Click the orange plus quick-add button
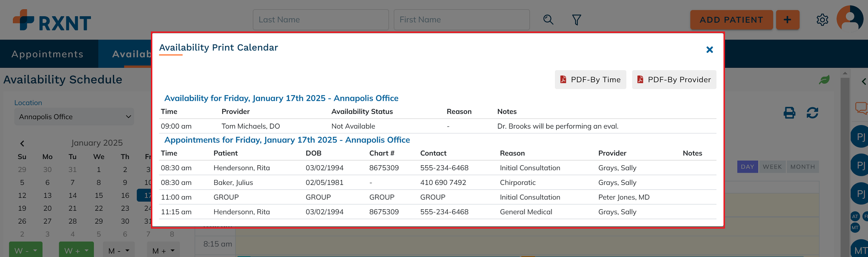868x257 pixels. (787, 20)
